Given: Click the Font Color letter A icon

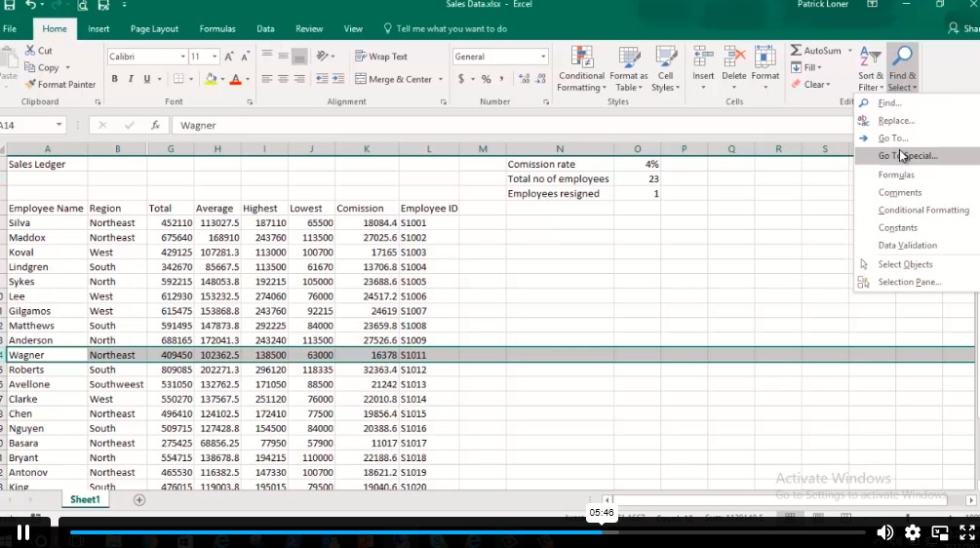Looking at the screenshot, I should 236,79.
